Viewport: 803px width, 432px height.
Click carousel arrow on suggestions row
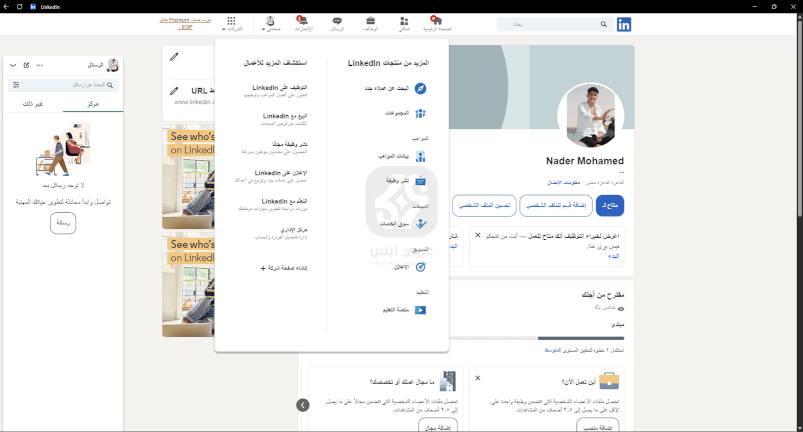pyautogui.click(x=303, y=405)
